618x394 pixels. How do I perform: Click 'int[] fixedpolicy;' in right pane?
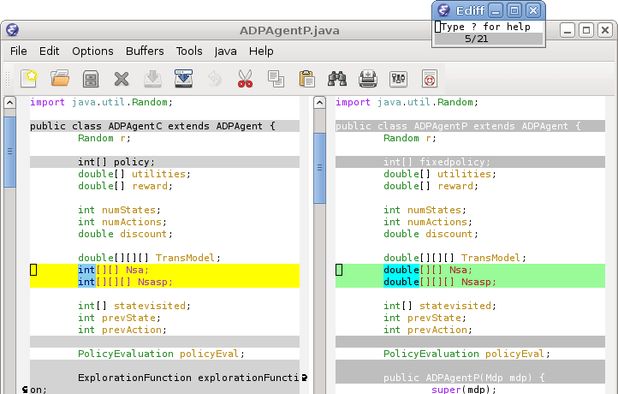[x=437, y=162]
